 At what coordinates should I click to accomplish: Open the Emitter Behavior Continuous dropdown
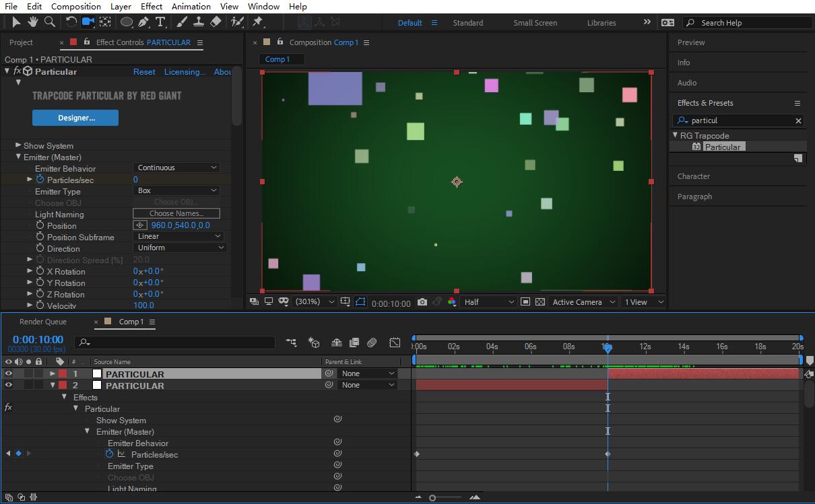click(x=176, y=168)
